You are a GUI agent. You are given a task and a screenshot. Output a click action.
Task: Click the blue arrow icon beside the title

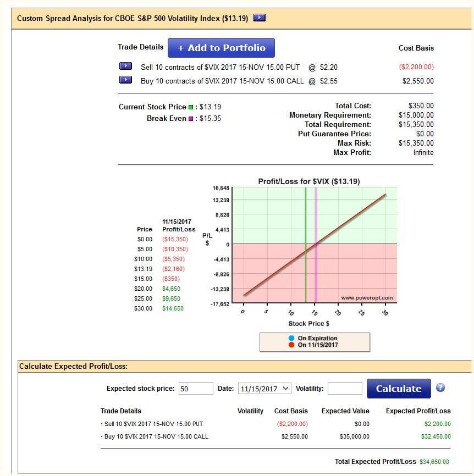tap(259, 18)
